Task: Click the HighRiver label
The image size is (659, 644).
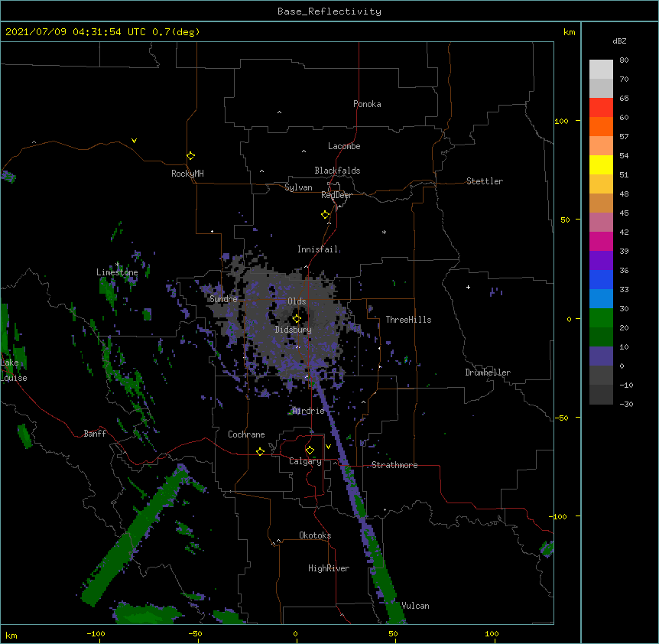Action: pos(329,568)
